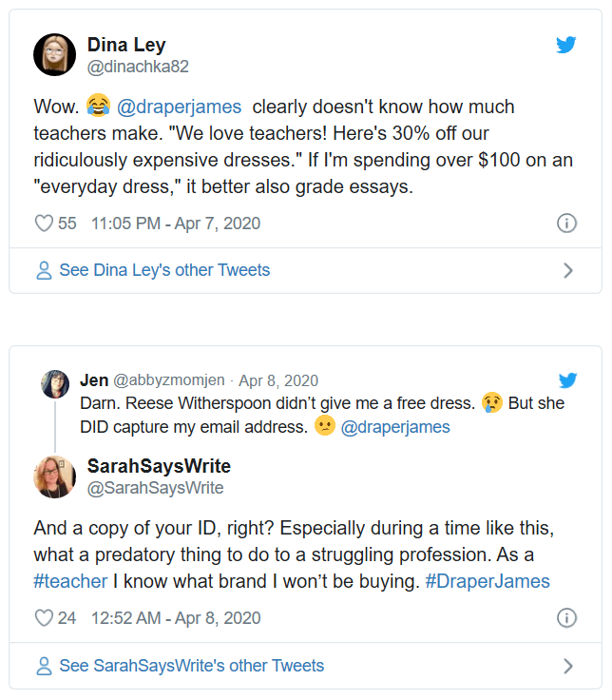This screenshot has width=612, height=700.
Task: Like SarahSaysWrite's tweet with the heart icon
Action: [x=44, y=617]
